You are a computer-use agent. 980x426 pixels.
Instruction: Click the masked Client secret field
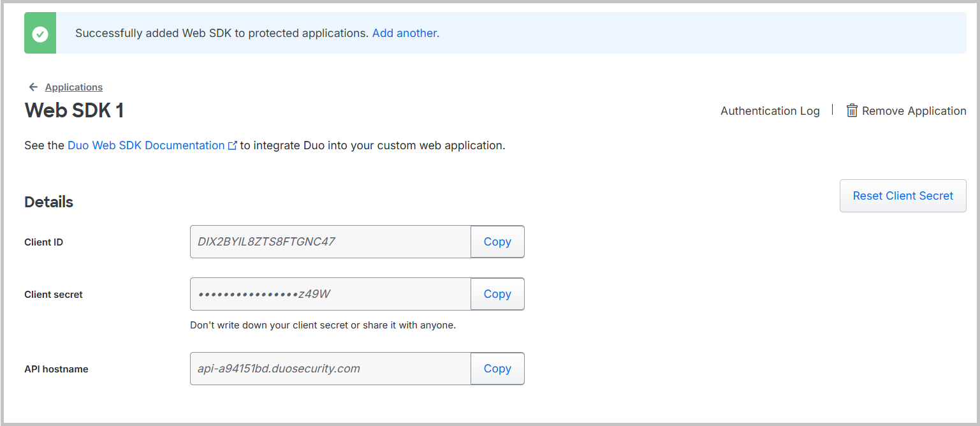pos(330,294)
